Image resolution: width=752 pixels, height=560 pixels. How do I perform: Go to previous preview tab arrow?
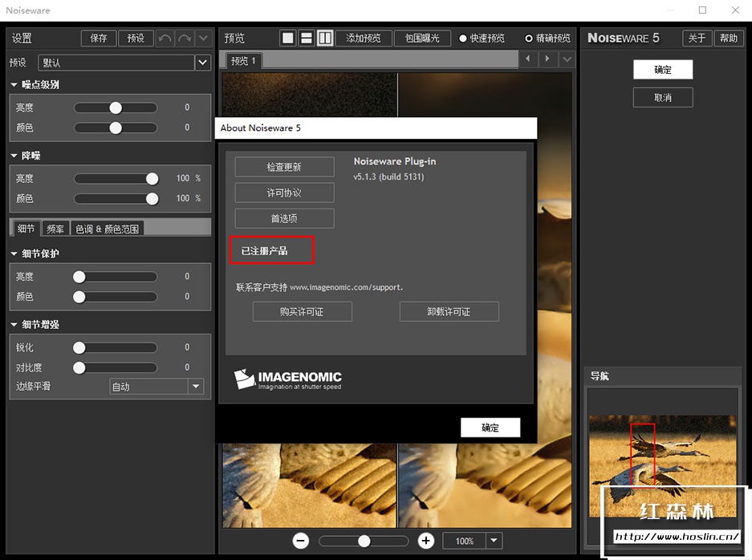pos(528,59)
